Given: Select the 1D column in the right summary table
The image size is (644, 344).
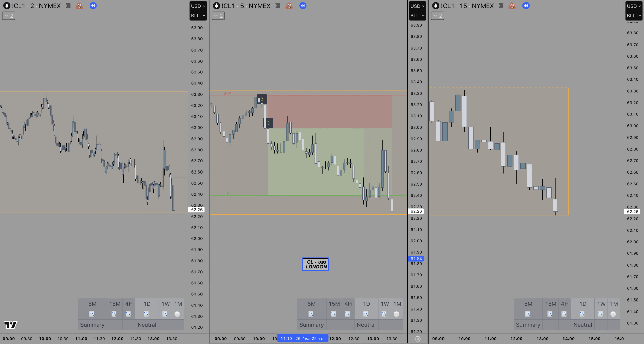Looking at the screenshot, I should [583, 304].
